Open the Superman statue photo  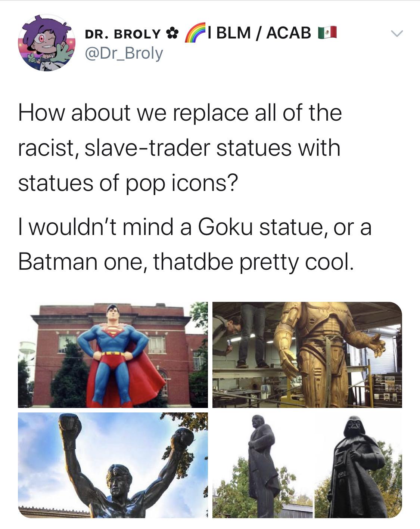coord(113,355)
